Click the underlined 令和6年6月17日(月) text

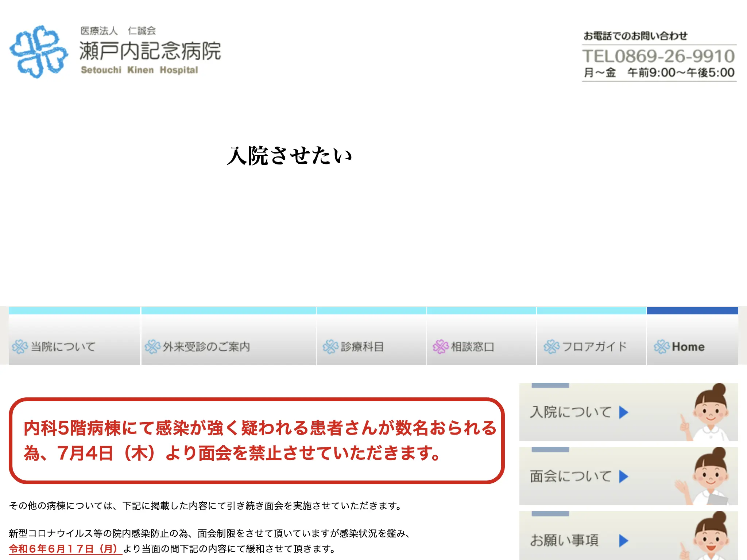pos(65,549)
